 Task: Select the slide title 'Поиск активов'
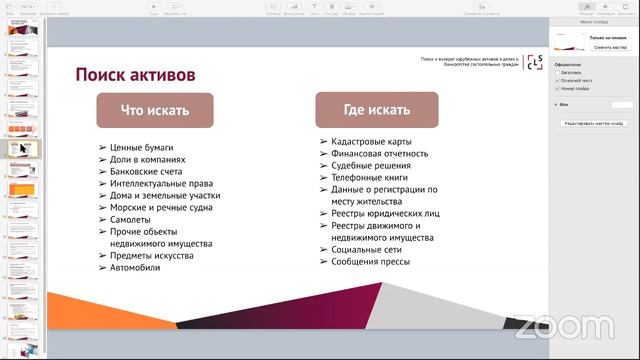136,75
